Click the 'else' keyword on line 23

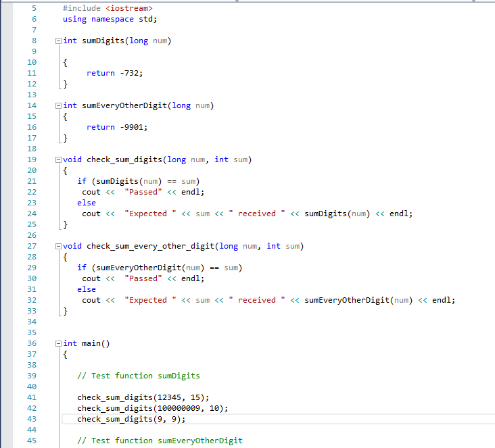tap(87, 203)
